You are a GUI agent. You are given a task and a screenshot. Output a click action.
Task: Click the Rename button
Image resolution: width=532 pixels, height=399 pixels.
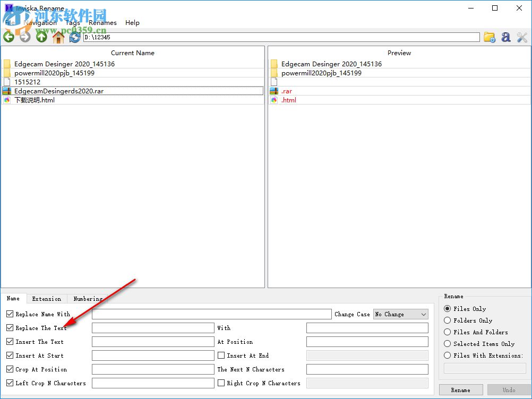461,390
